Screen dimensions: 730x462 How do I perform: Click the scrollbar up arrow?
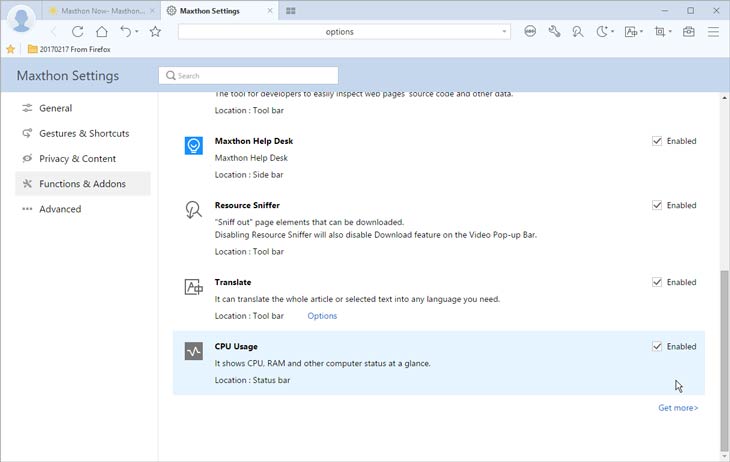click(724, 98)
